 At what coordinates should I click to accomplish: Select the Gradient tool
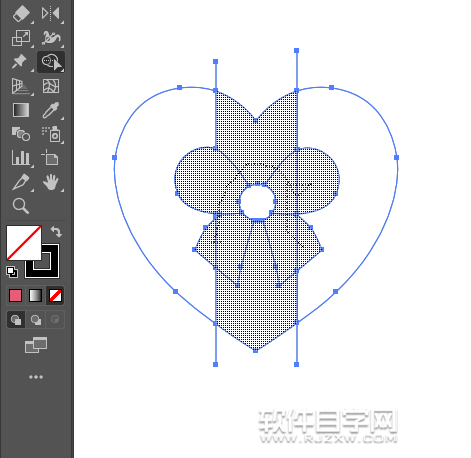pyautogui.click(x=21, y=110)
